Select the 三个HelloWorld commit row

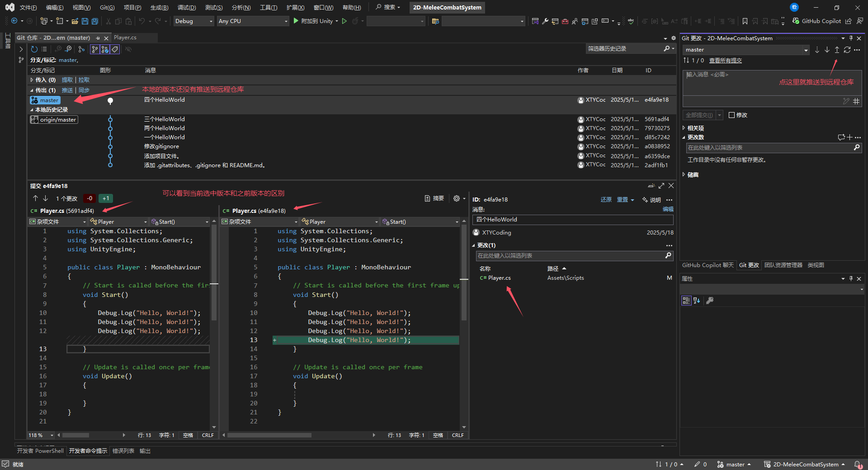click(x=352, y=119)
